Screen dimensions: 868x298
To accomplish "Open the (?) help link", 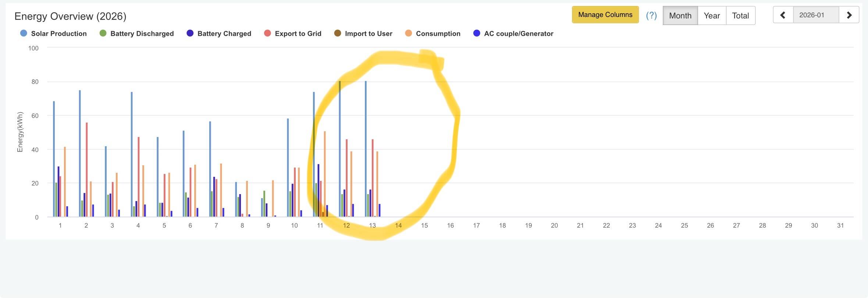I will tap(651, 15).
